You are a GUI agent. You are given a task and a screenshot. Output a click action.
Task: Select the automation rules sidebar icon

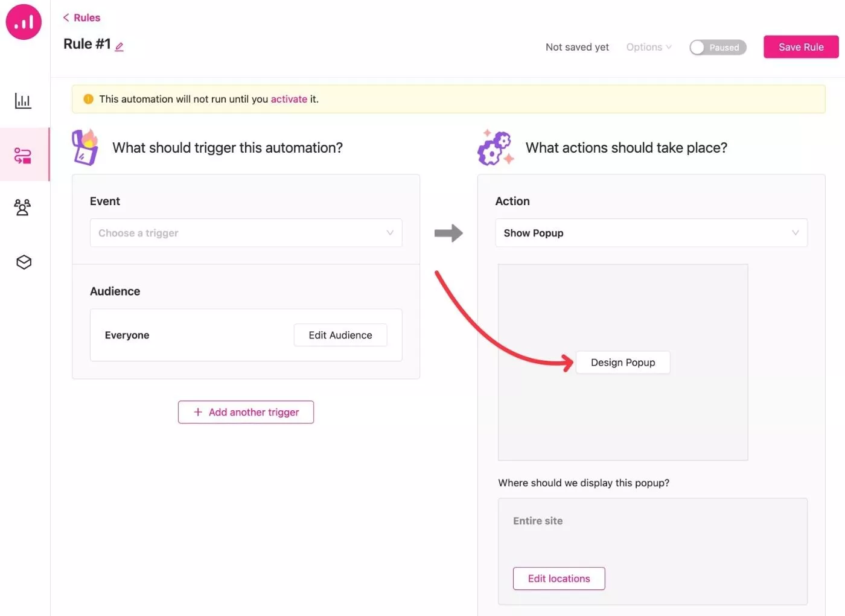(x=23, y=156)
